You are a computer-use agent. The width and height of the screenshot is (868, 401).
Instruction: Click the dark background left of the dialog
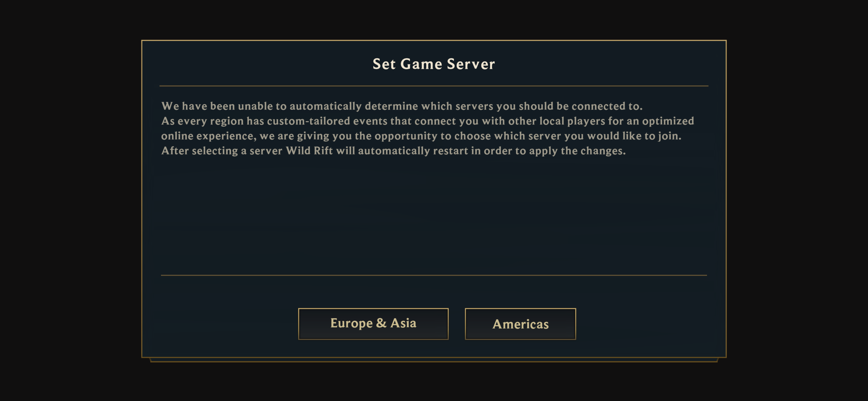[70, 200]
